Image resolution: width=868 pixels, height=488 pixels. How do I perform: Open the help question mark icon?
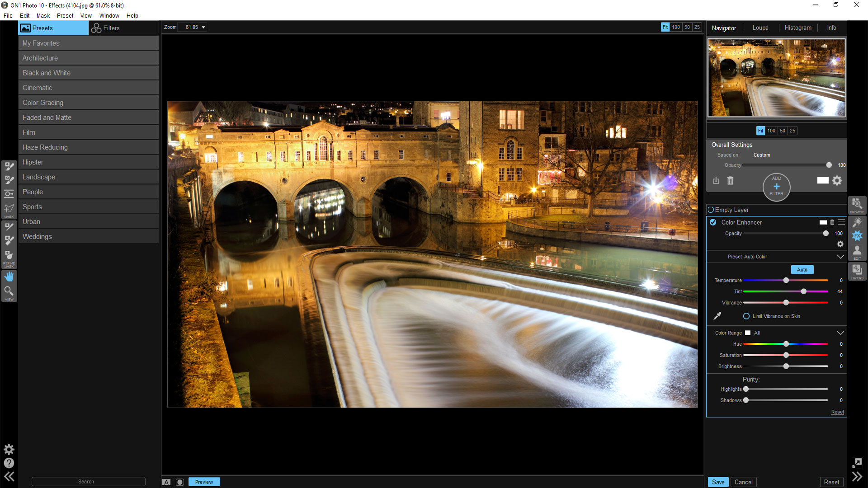click(9, 463)
